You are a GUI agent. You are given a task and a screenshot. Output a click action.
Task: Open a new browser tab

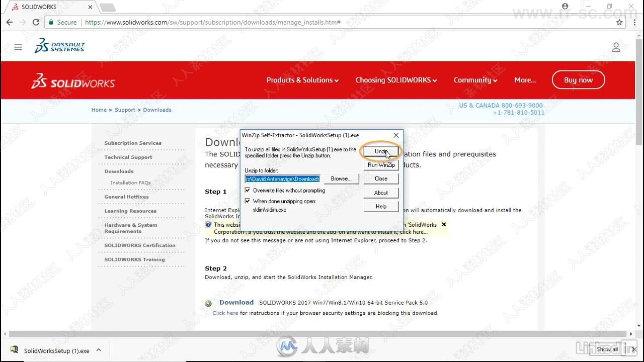click(x=108, y=7)
